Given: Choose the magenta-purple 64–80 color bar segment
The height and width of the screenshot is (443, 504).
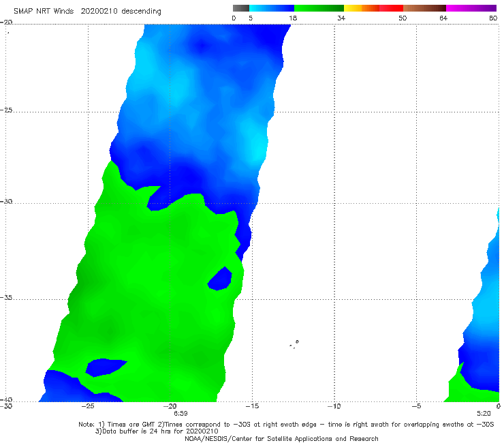Looking at the screenshot, I should 471,8.
